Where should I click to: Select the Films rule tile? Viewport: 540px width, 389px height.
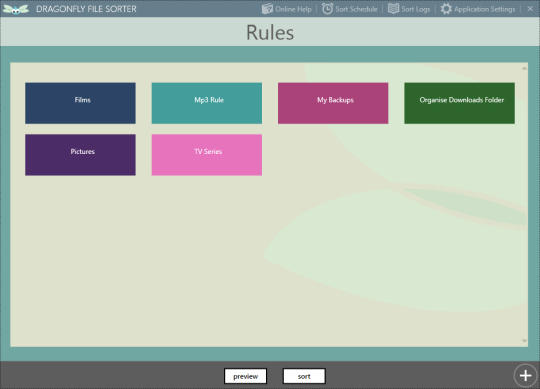point(80,103)
